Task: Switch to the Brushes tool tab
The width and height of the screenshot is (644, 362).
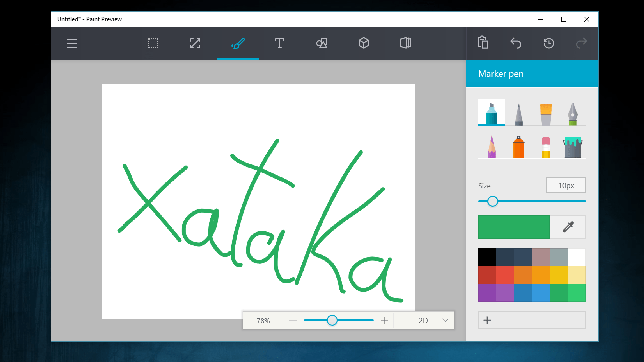Action: coord(238,43)
